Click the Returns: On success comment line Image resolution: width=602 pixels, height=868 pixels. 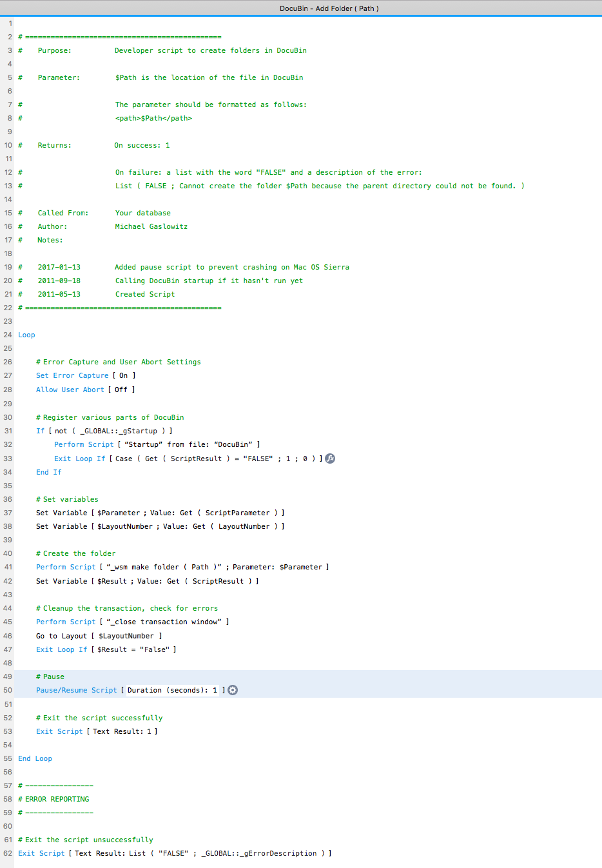point(94,145)
